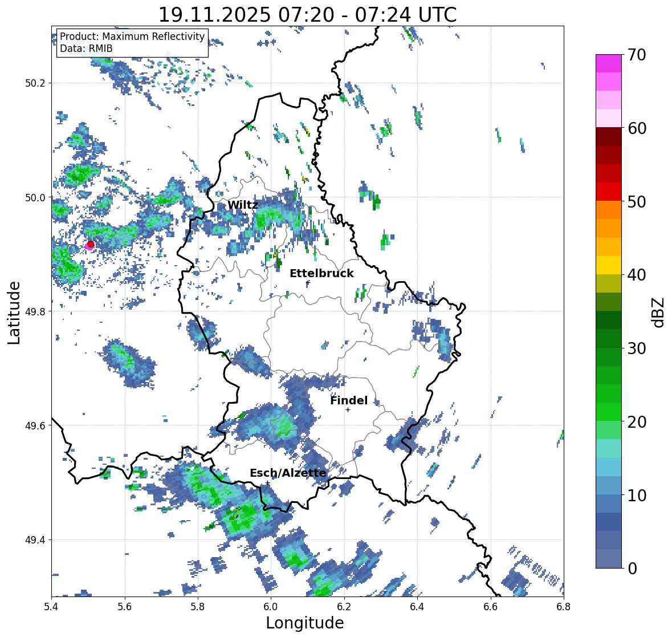The width and height of the screenshot is (672, 637).
Task: Click the Findel station label
Action: tap(349, 400)
